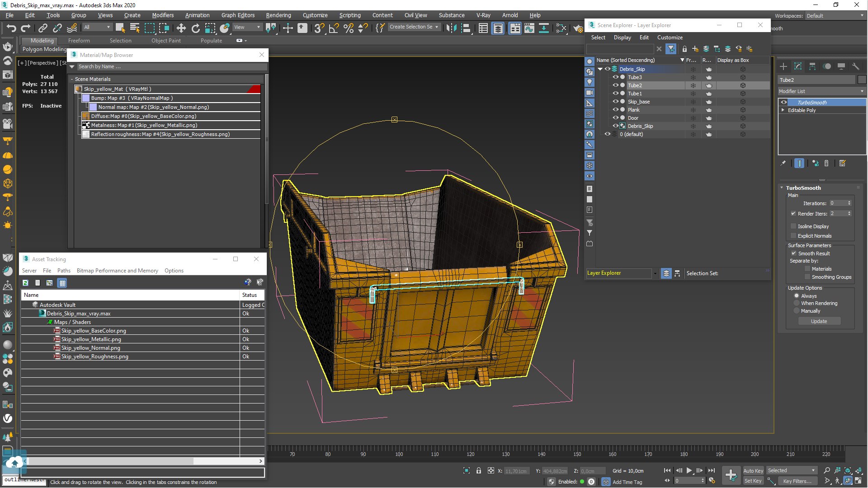Hide Tube3 with its eye icon
Screen dimensions: 868x488
point(615,77)
